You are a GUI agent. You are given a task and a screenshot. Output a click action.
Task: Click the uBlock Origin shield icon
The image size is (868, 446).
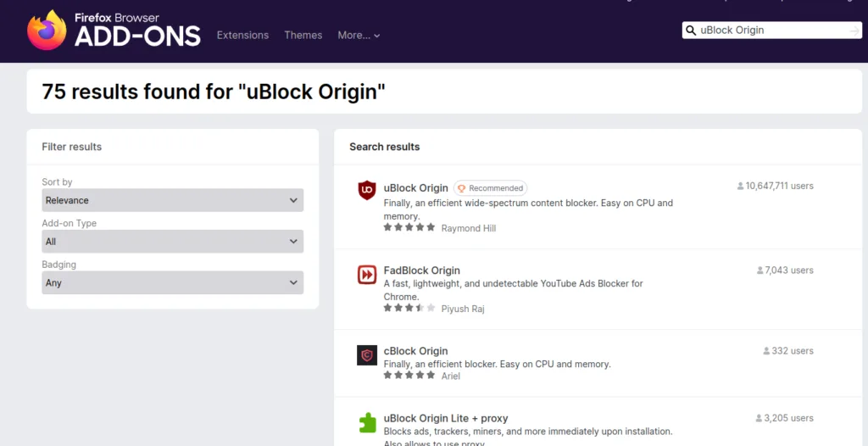point(366,190)
